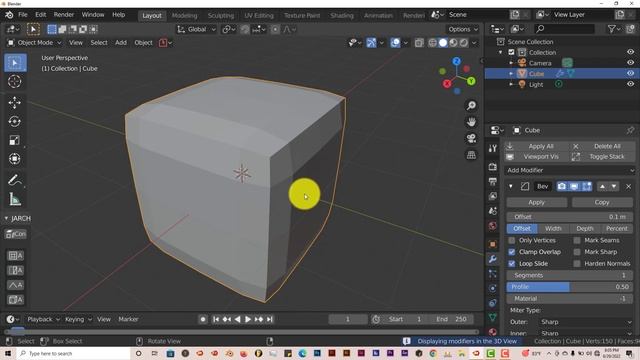Viewport: 640px width, 360px height.
Task: Hide the Light in outliner
Action: [630, 84]
